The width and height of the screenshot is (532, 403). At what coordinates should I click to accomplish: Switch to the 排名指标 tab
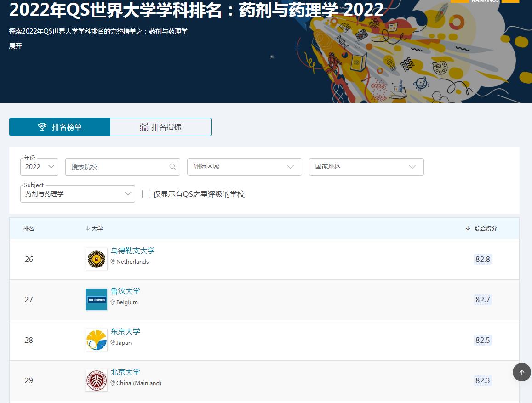point(160,127)
